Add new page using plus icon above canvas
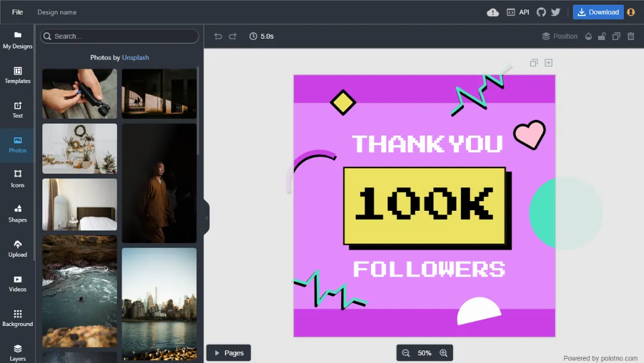This screenshot has height=363, width=644. 549,63
